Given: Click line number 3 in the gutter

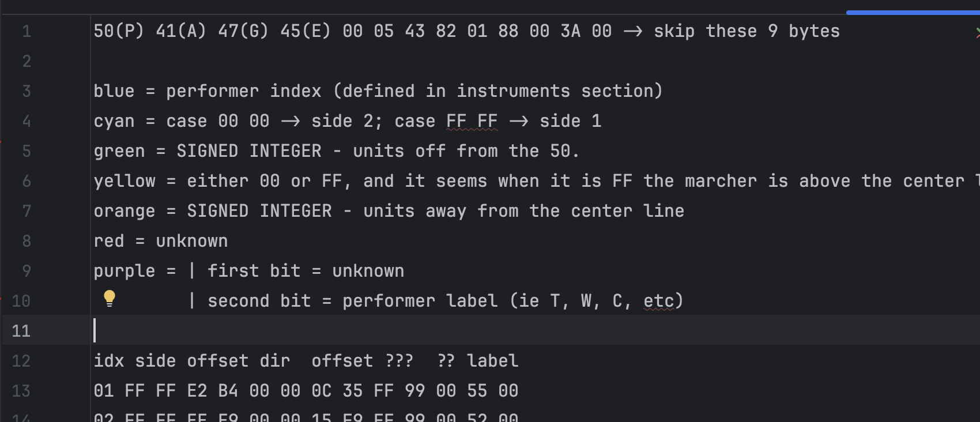Looking at the screenshot, I should [27, 91].
